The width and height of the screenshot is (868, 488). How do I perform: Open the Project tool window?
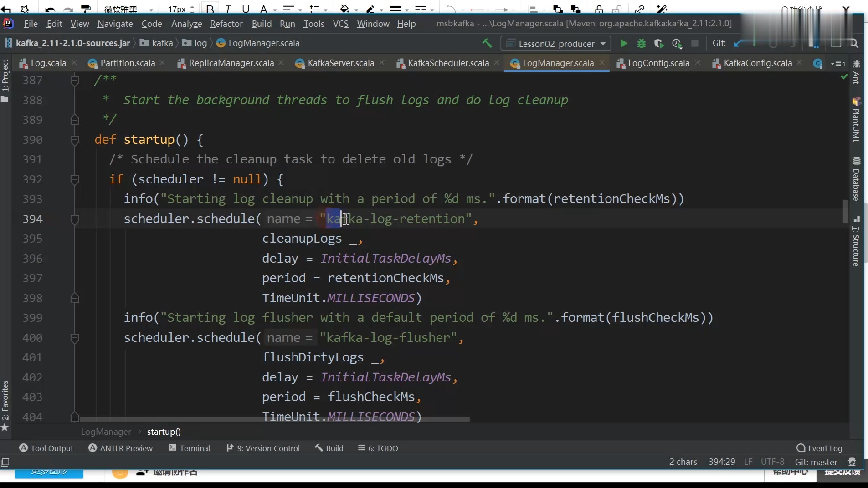[x=5, y=81]
